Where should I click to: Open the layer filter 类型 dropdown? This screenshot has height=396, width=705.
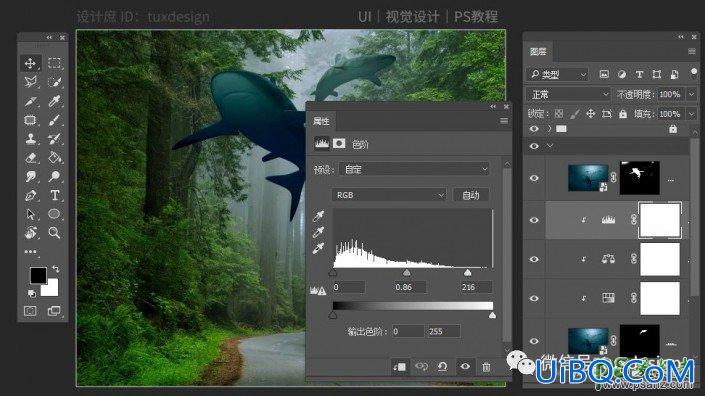(558, 74)
